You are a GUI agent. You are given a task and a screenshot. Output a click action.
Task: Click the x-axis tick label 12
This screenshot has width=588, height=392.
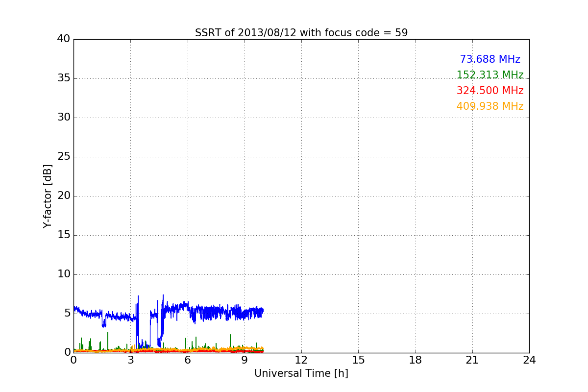301,360
